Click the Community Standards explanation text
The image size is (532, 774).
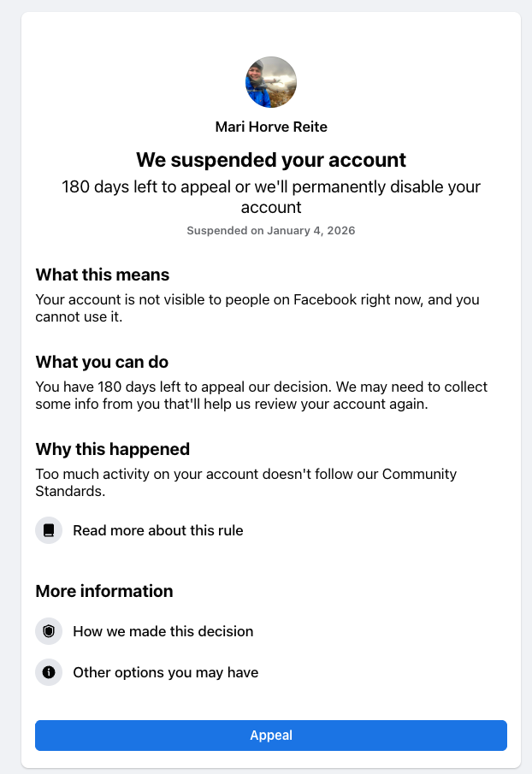[246, 482]
